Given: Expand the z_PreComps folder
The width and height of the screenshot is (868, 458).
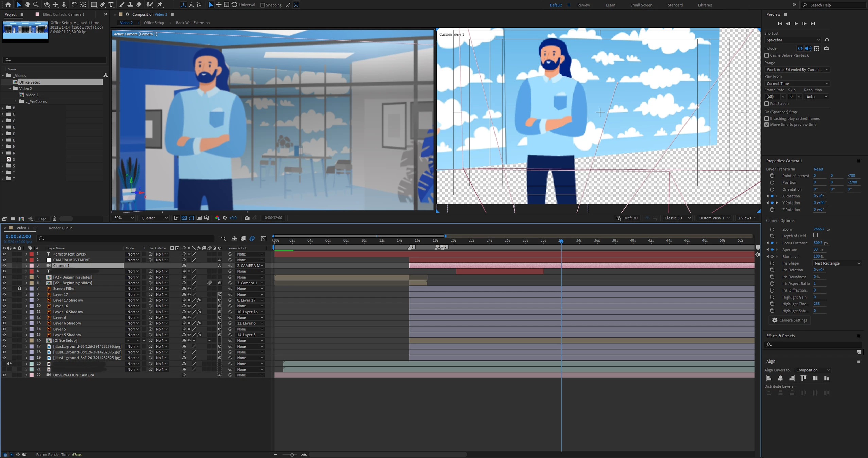Looking at the screenshot, I should (x=15, y=102).
